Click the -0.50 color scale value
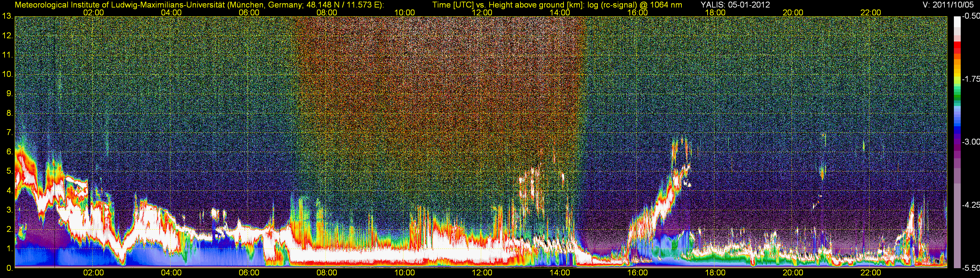Screen dimensions: 980x278 (971, 16)
